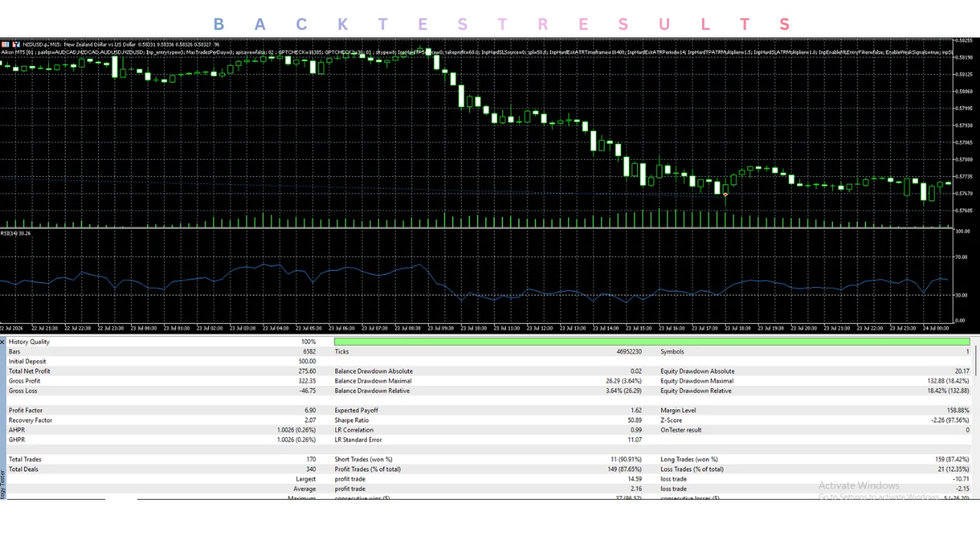980x551 pixels.
Task: Select the LR Correlation value 0.99
Action: (x=635, y=430)
